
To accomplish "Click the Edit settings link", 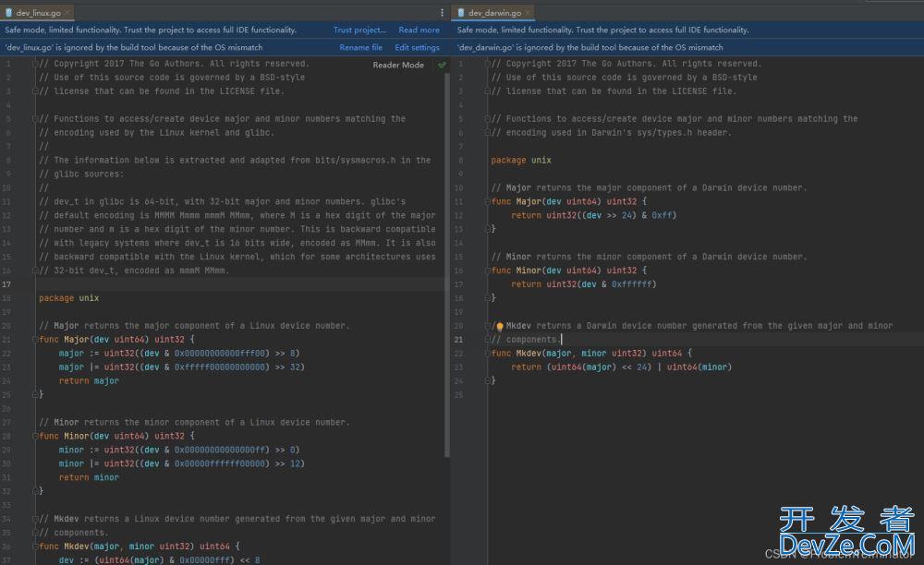I will click(x=418, y=48).
